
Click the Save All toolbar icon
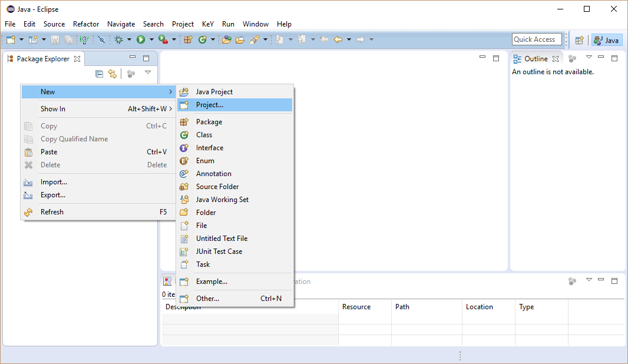click(68, 39)
